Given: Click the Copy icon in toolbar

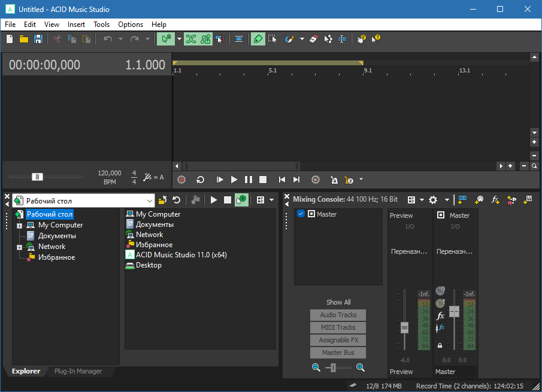Looking at the screenshot, I should click(x=71, y=39).
